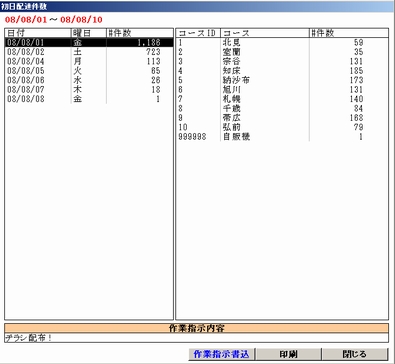Click the チラシ配布 instruction text field
Viewport: 395px width, 364px height.
[197, 338]
